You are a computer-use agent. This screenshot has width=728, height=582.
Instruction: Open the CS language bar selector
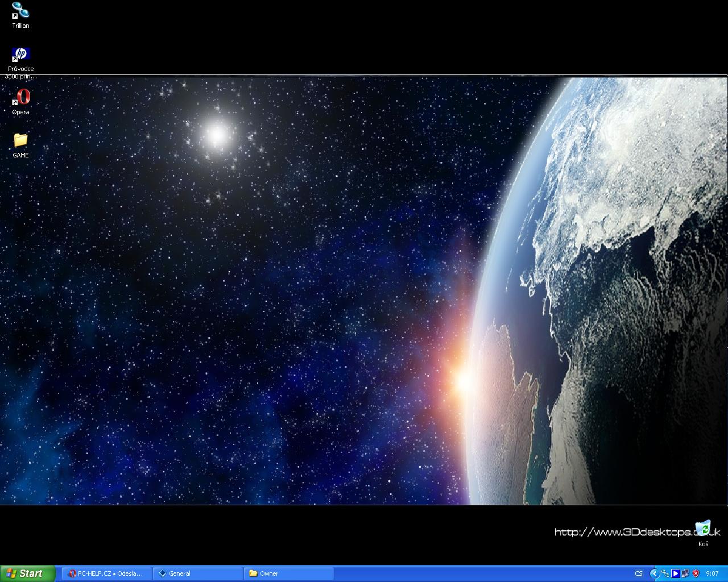tap(639, 573)
